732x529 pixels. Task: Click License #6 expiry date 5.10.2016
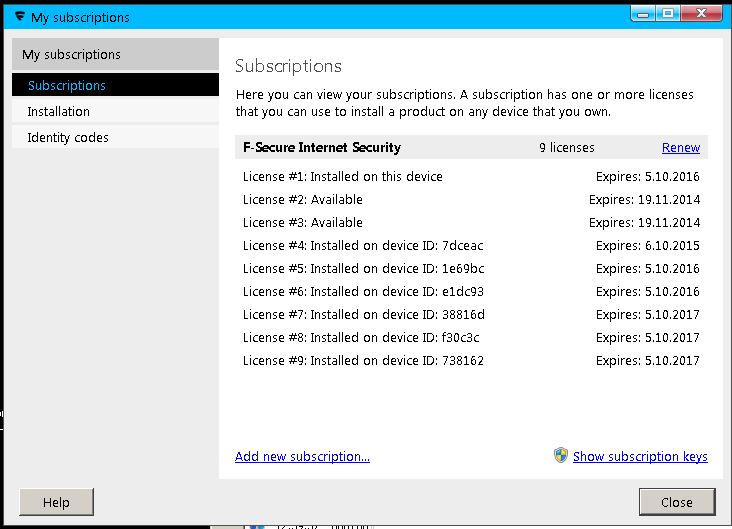click(648, 291)
